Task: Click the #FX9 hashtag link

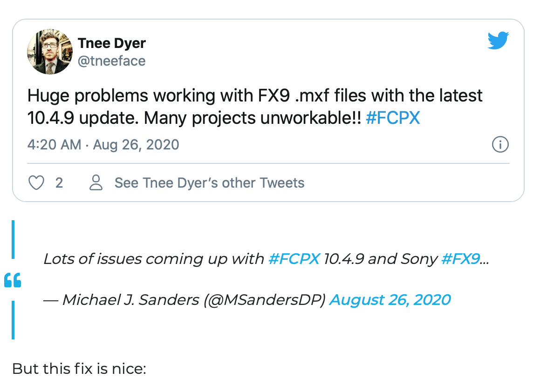Action: [460, 259]
